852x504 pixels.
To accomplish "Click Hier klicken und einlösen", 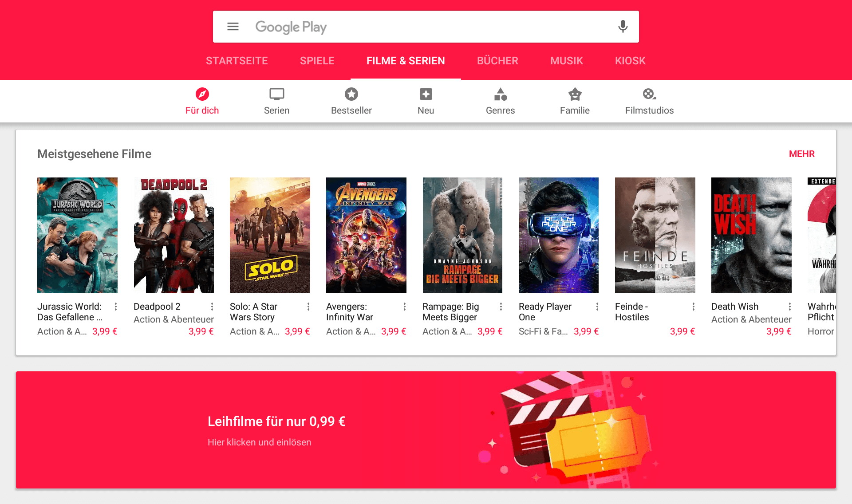I will coord(259,442).
